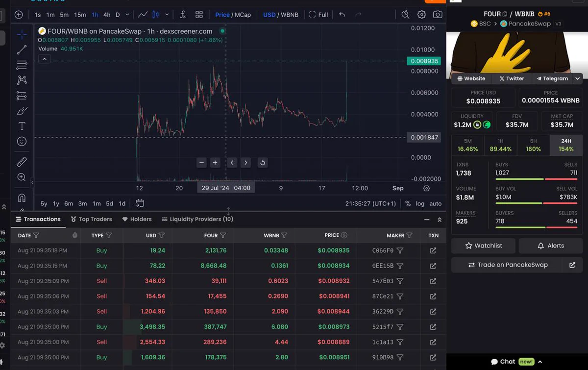
Task: Open the token Telegram link
Action: coord(552,78)
